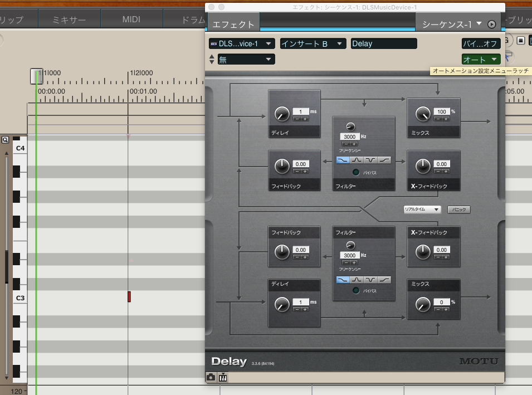Click plus button under lower delay value
Screen dimensions: 532x395
(305, 310)
